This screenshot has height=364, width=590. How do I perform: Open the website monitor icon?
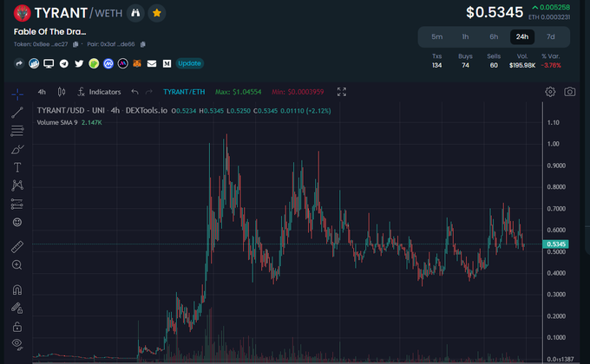[49, 63]
